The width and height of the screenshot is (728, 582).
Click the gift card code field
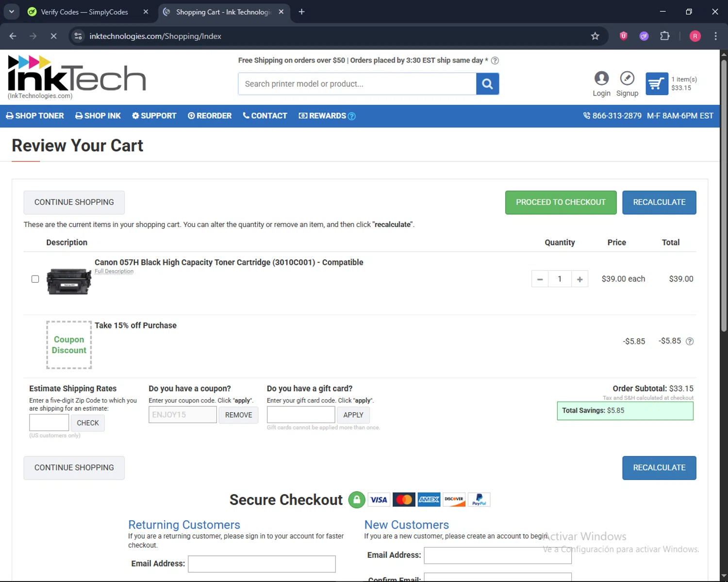(x=301, y=415)
